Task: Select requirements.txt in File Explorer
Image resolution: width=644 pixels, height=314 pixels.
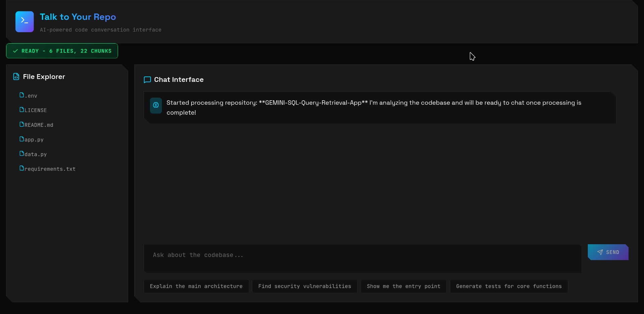Action: (50, 169)
